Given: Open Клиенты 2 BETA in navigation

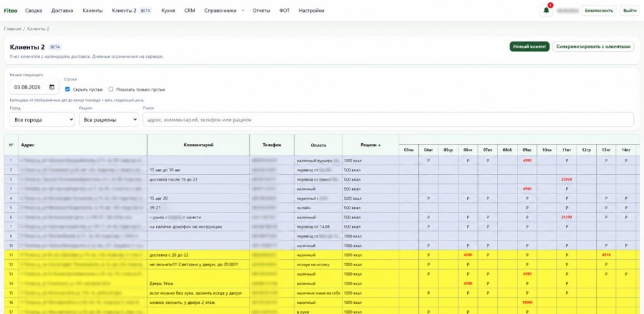Looking at the screenshot, I should [x=131, y=11].
